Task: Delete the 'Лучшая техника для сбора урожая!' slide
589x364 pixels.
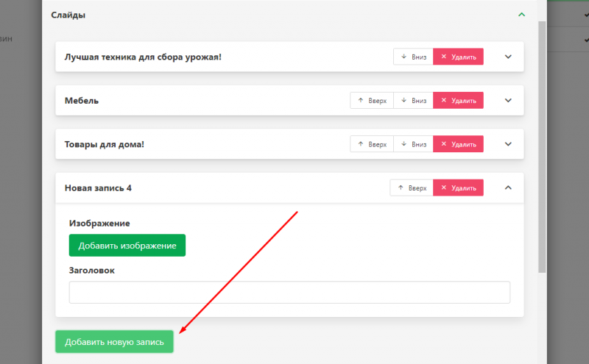Action: (458, 57)
